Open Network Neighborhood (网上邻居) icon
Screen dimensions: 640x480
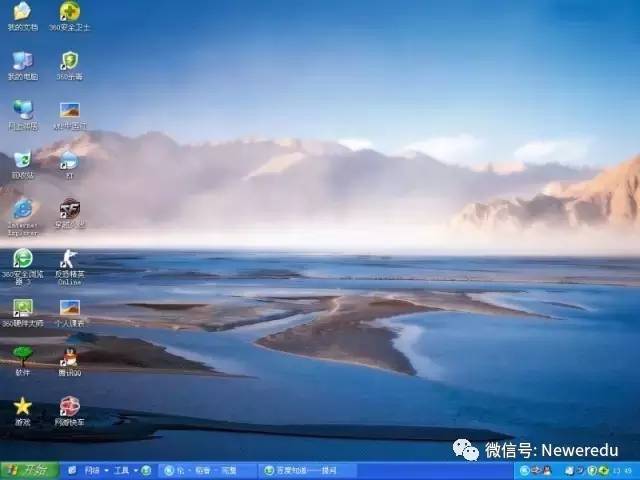(22, 115)
